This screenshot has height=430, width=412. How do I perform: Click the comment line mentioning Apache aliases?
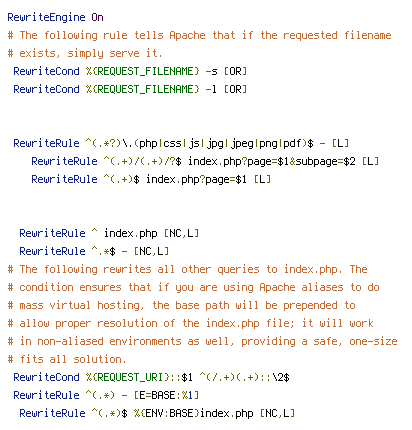coord(194,287)
